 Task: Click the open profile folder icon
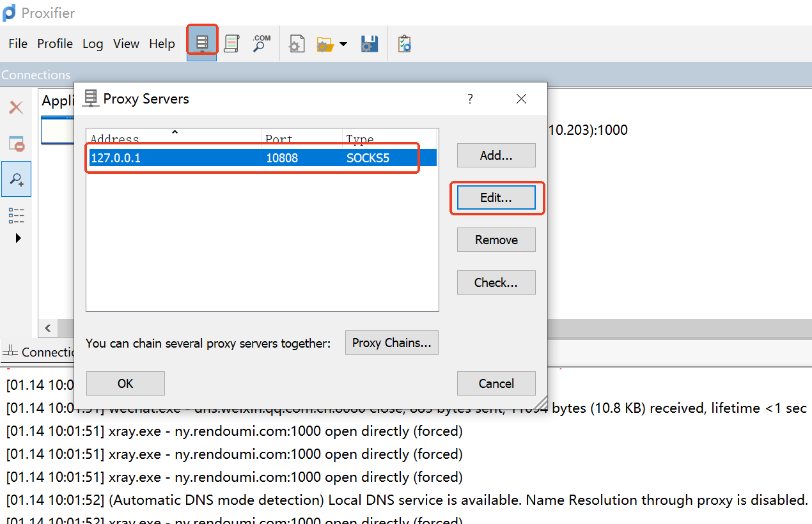pos(325,44)
